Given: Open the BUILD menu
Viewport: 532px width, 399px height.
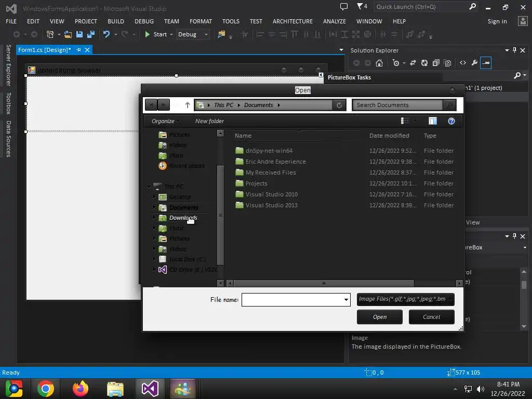Looking at the screenshot, I should 116,21.
